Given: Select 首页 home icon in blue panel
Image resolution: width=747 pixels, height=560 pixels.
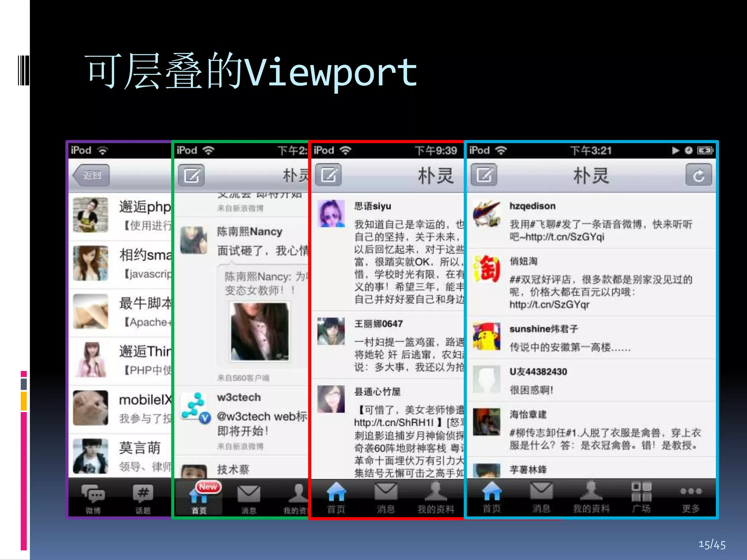Looking at the screenshot, I should (x=492, y=498).
